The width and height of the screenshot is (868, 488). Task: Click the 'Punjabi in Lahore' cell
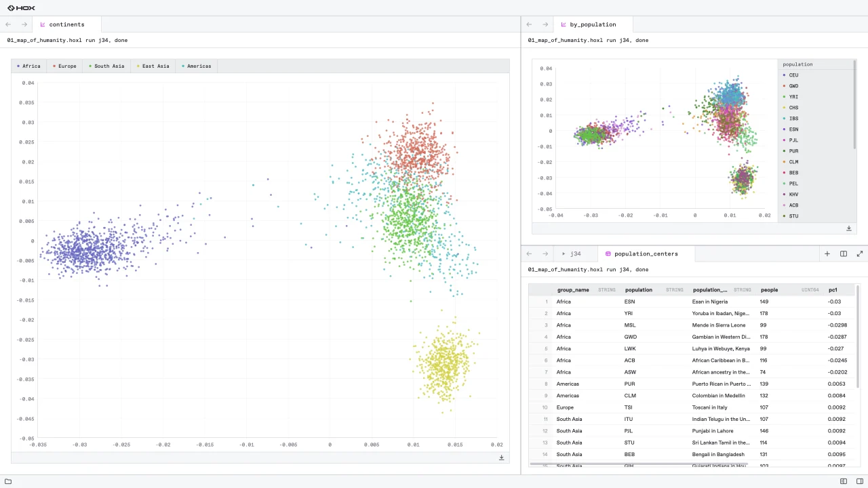coord(722,431)
